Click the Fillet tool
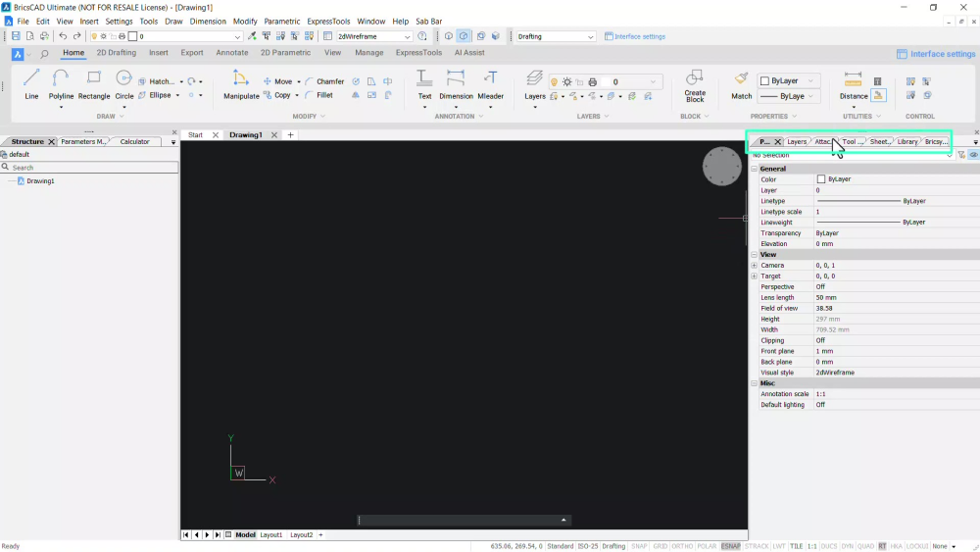This screenshot has height=552, width=980. click(318, 95)
